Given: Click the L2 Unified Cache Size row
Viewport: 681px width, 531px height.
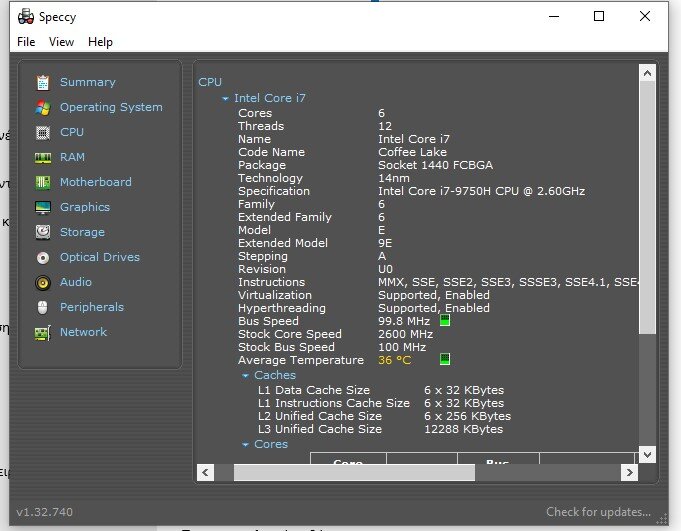Looking at the screenshot, I should (x=384, y=416).
